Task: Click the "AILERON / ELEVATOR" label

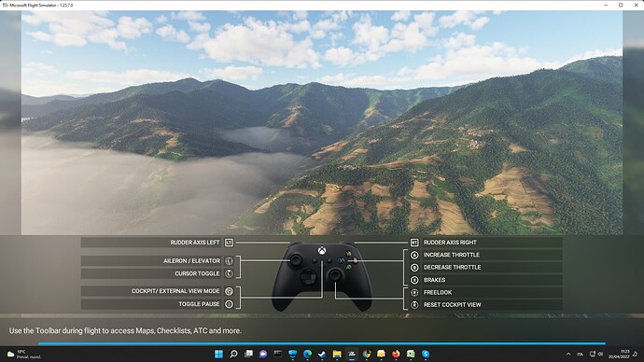Action: 191,260
